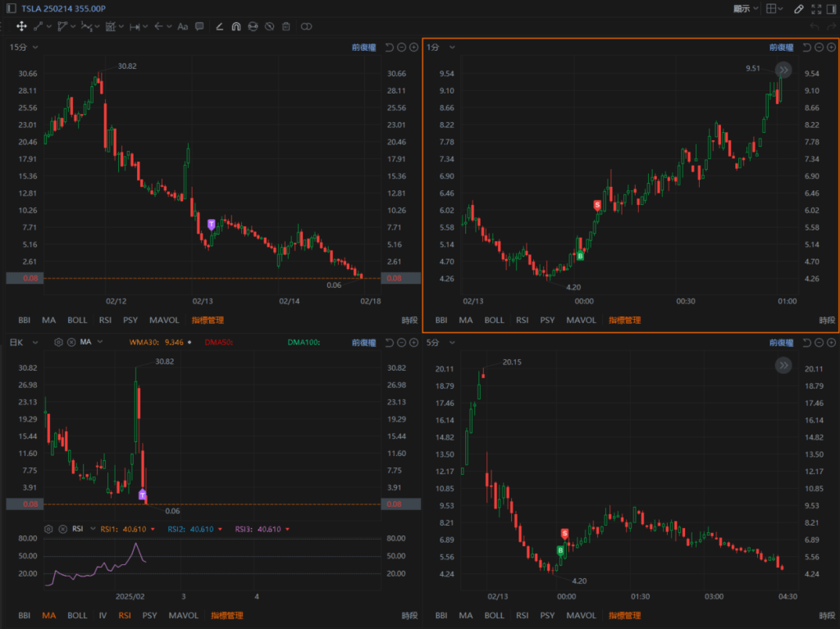Open MA indicator settings gear in daily chart

point(58,342)
